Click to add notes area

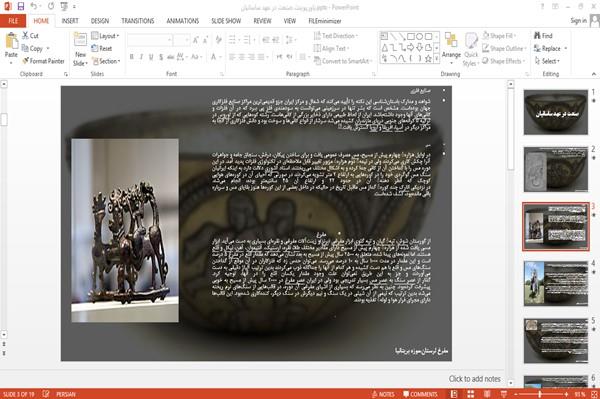tap(474, 379)
